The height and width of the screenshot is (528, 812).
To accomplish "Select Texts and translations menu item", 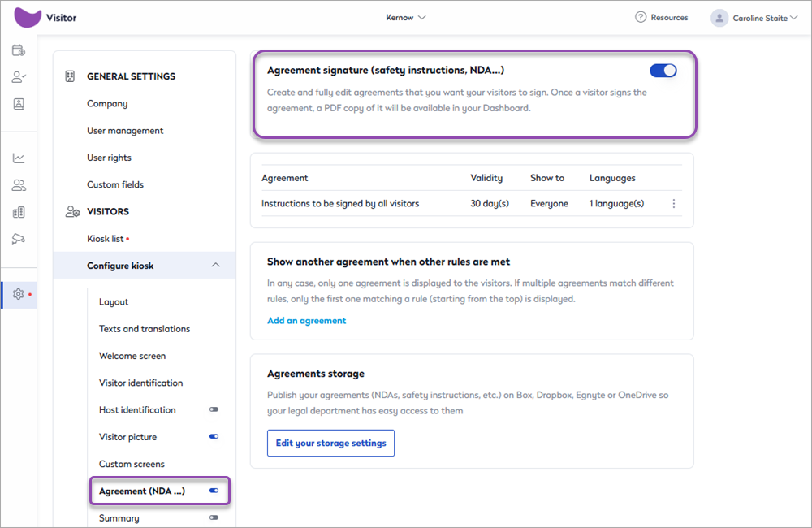I will 145,329.
